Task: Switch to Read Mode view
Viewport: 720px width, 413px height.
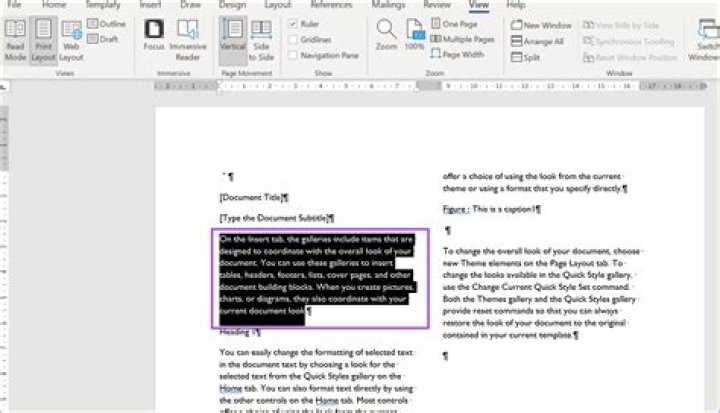Action: point(15,40)
